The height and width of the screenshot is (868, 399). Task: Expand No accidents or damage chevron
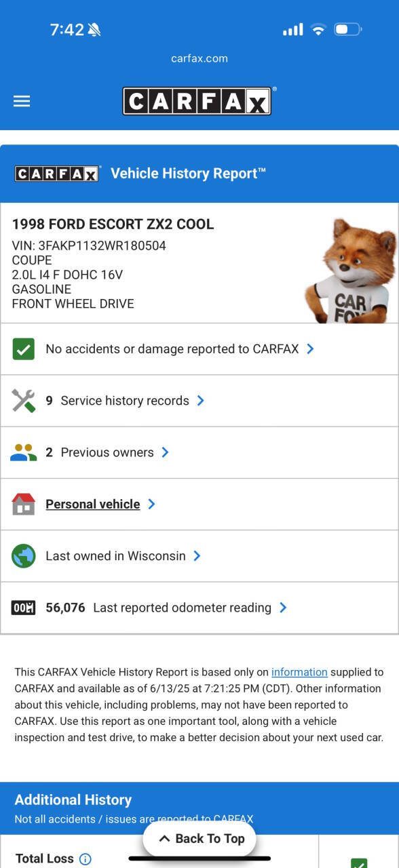(x=310, y=349)
